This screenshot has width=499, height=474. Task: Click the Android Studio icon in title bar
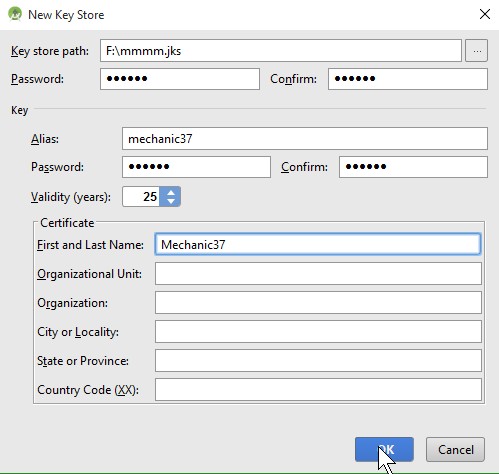click(15, 14)
